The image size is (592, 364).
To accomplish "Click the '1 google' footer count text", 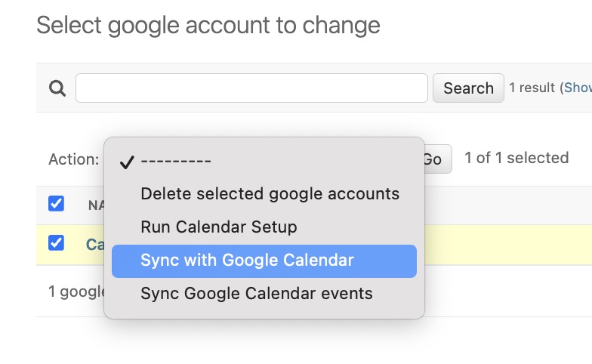I will coord(76,292).
